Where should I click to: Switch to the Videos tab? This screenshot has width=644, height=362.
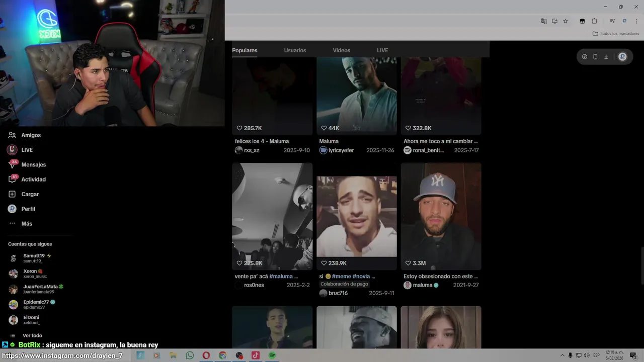point(341,50)
